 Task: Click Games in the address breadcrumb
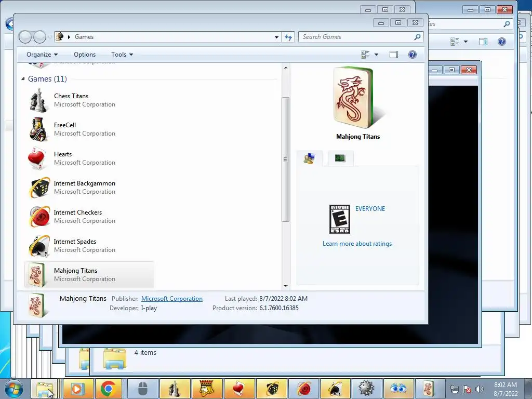[84, 37]
